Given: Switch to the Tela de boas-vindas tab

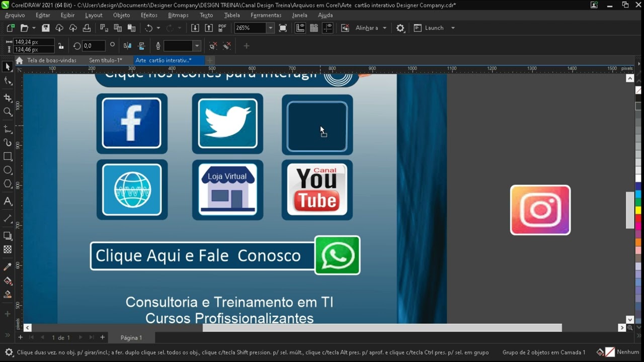Looking at the screenshot, I should (51, 60).
